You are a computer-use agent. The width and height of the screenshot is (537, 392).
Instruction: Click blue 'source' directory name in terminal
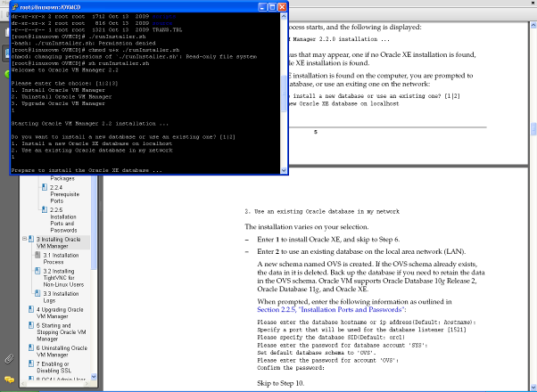point(162,23)
